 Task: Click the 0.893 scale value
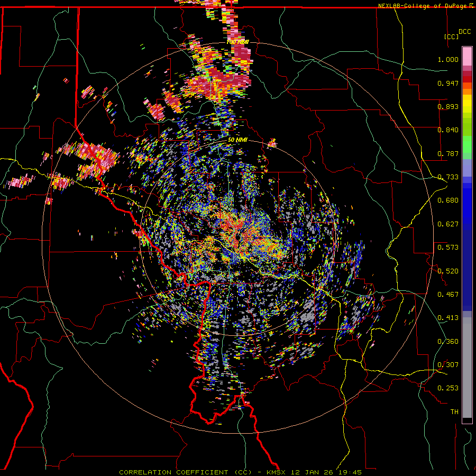[x=448, y=106]
